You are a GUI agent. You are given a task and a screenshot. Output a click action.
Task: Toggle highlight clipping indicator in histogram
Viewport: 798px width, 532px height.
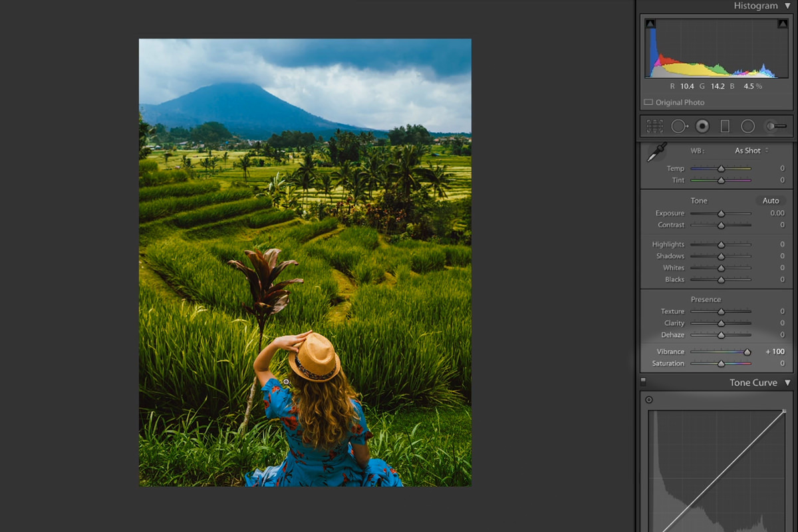783,24
